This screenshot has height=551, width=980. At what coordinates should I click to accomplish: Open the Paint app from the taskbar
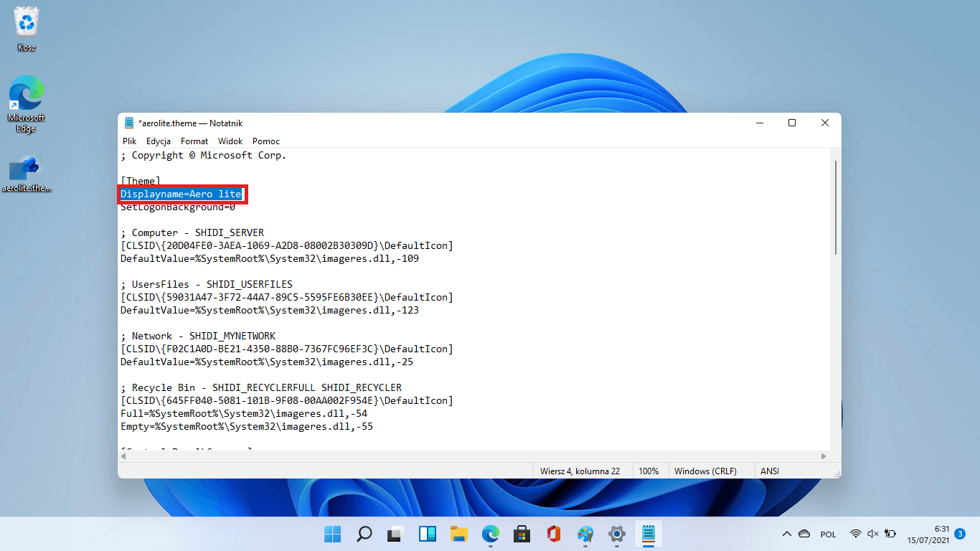point(585,534)
